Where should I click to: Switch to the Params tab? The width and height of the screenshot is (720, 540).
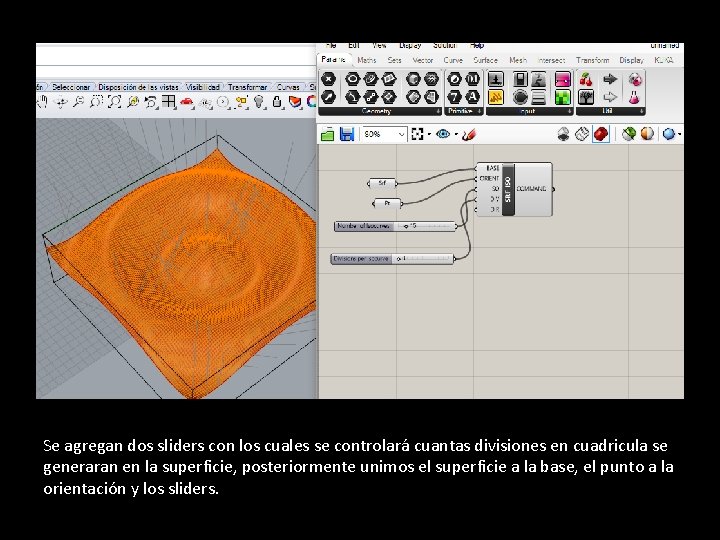[x=333, y=60]
